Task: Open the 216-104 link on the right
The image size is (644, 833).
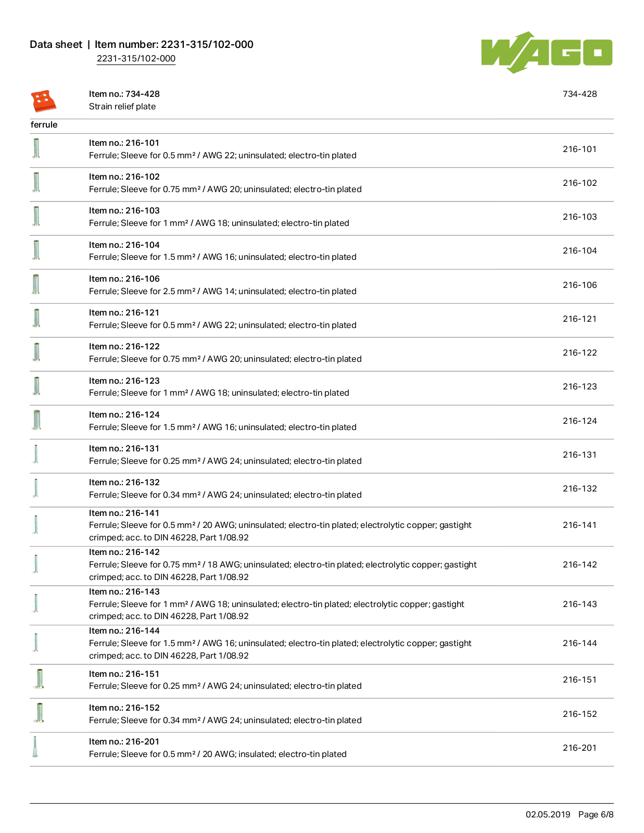Action: (579, 251)
